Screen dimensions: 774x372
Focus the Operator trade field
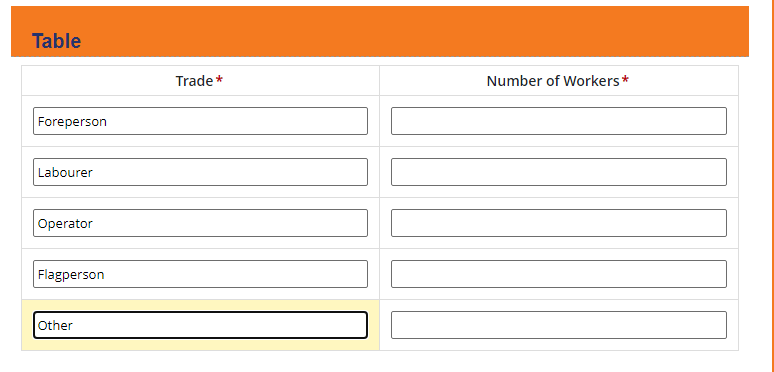click(x=200, y=223)
